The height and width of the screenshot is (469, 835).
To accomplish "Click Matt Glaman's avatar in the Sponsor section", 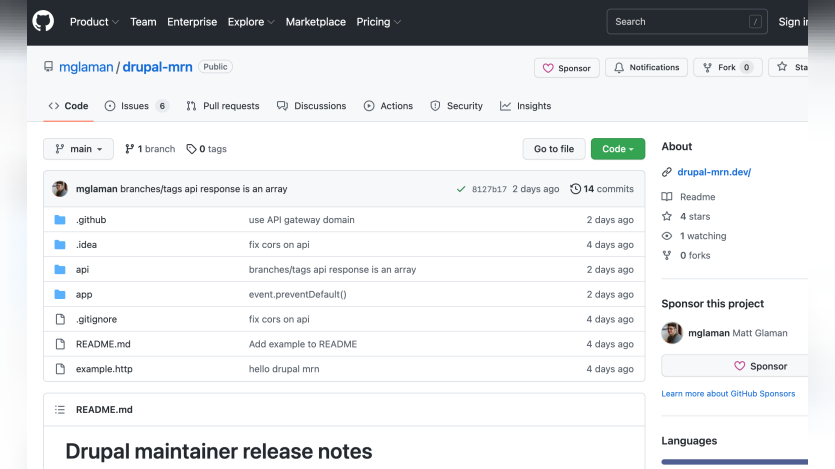I will coord(672,333).
